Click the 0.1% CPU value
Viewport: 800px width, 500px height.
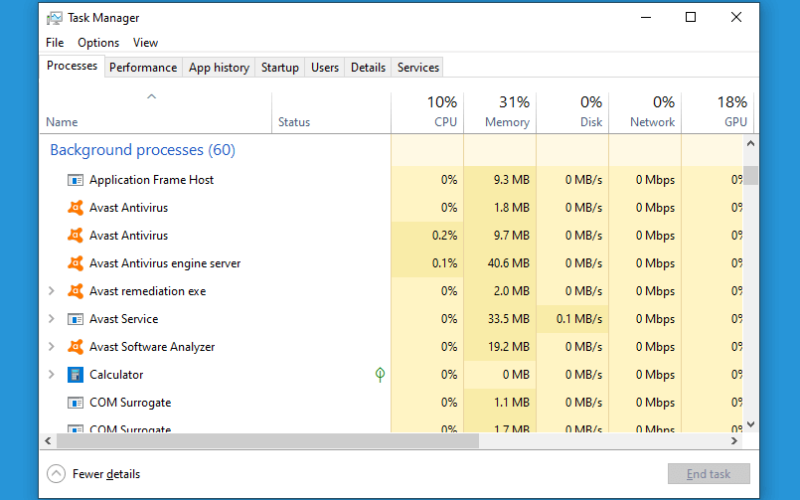[x=444, y=263]
